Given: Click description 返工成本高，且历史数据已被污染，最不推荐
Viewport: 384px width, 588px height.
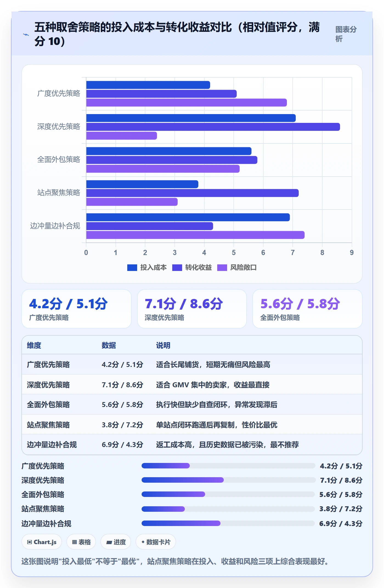Looking at the screenshot, I should tap(227, 445).
